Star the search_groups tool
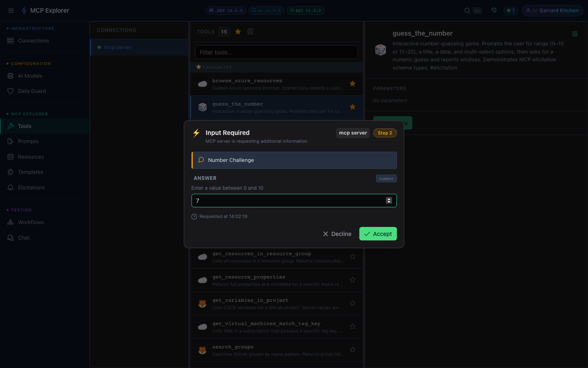 click(x=352, y=350)
